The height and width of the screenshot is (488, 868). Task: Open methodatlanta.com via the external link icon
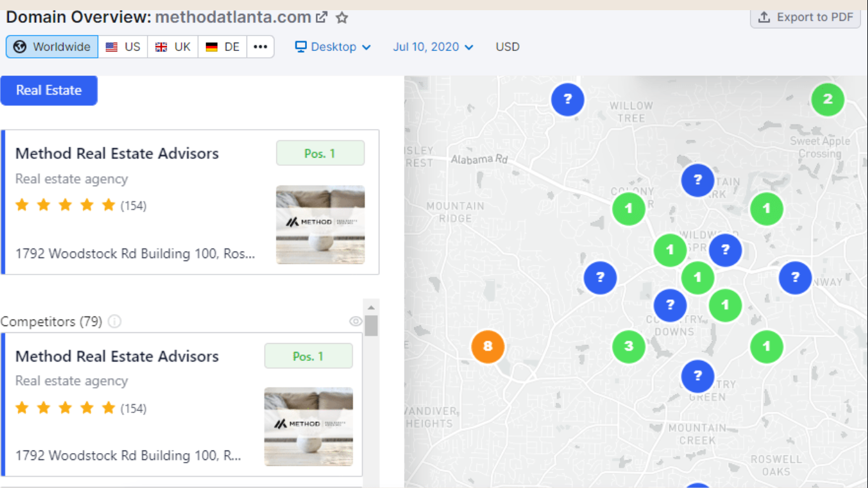[322, 17]
